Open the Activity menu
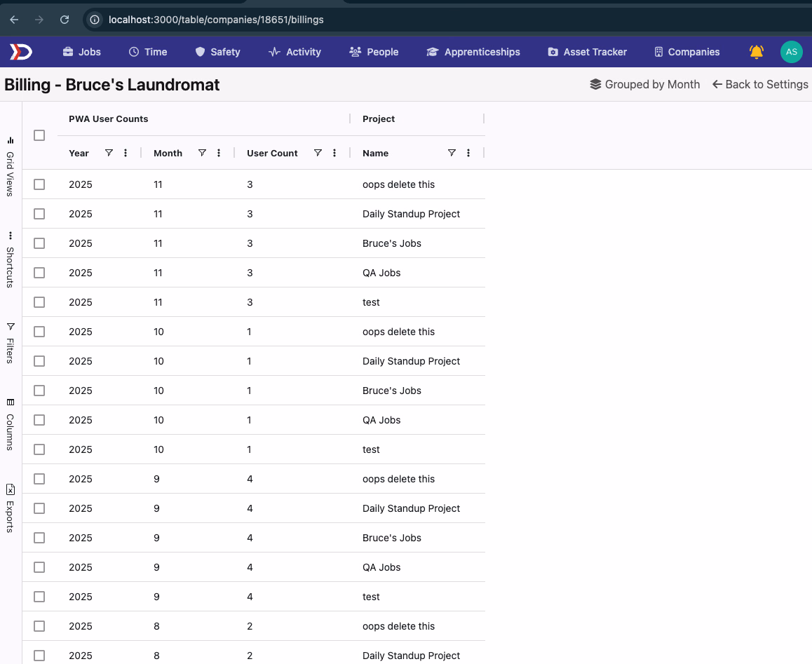The image size is (812, 664). (x=295, y=52)
